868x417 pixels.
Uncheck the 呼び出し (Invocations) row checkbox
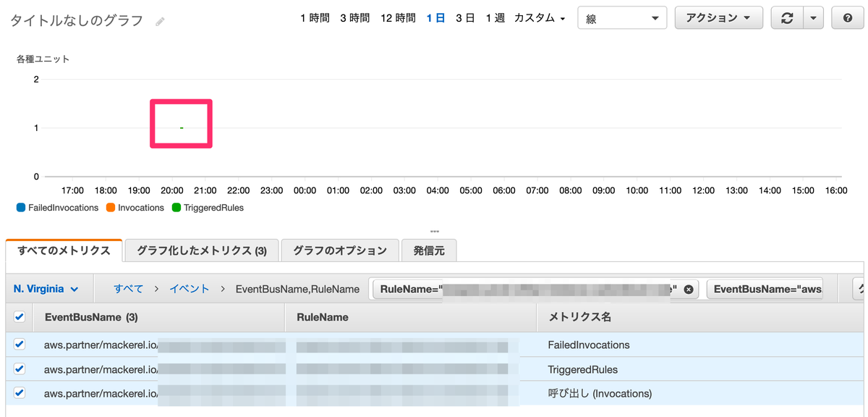(x=19, y=393)
